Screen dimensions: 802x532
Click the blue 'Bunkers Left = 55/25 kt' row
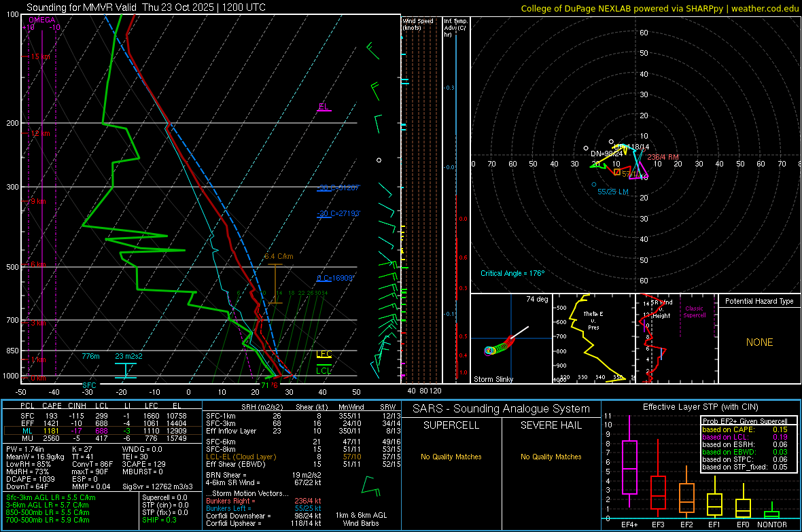[x=264, y=508]
